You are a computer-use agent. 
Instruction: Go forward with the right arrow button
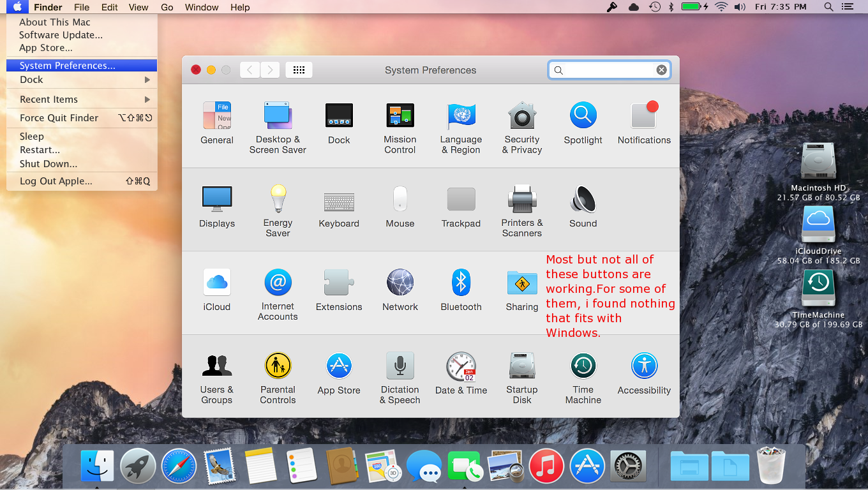270,70
